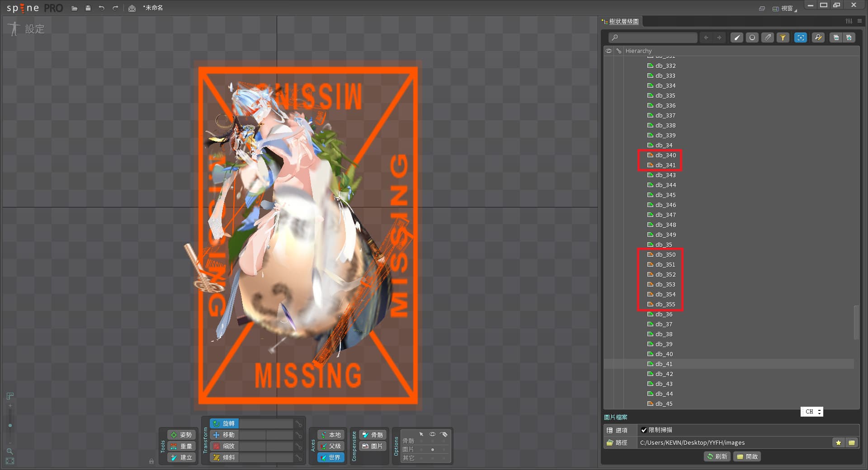Viewport: 868px width, 470px height.
Task: Open the Spine PRO main menu logo
Action: tap(34, 8)
